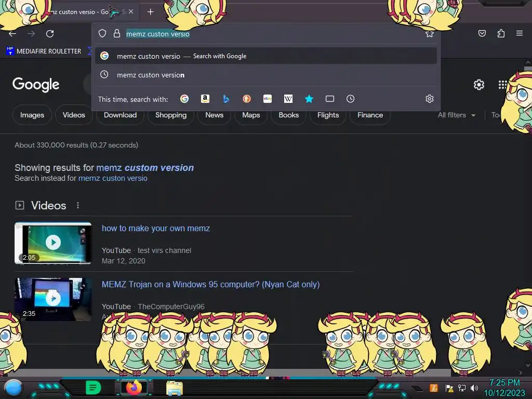Open the green notes app in taskbar

point(94,388)
